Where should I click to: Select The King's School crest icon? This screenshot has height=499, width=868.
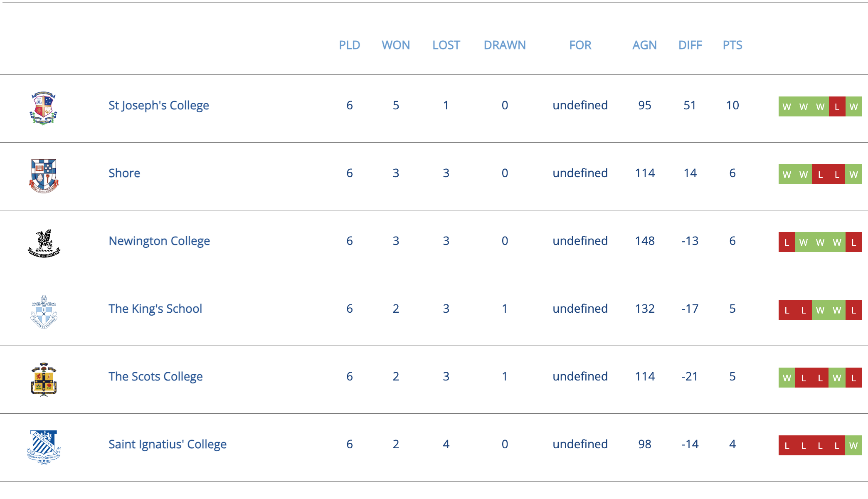click(x=44, y=312)
